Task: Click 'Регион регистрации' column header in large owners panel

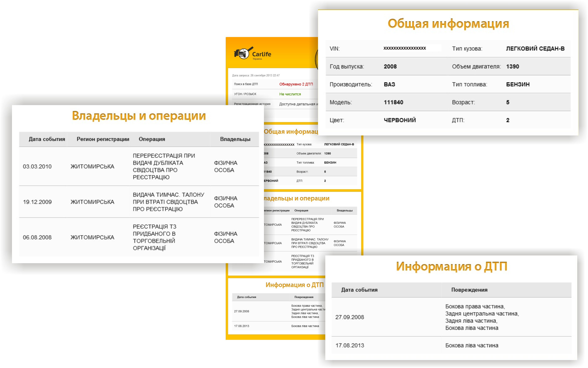Action: [x=103, y=139]
